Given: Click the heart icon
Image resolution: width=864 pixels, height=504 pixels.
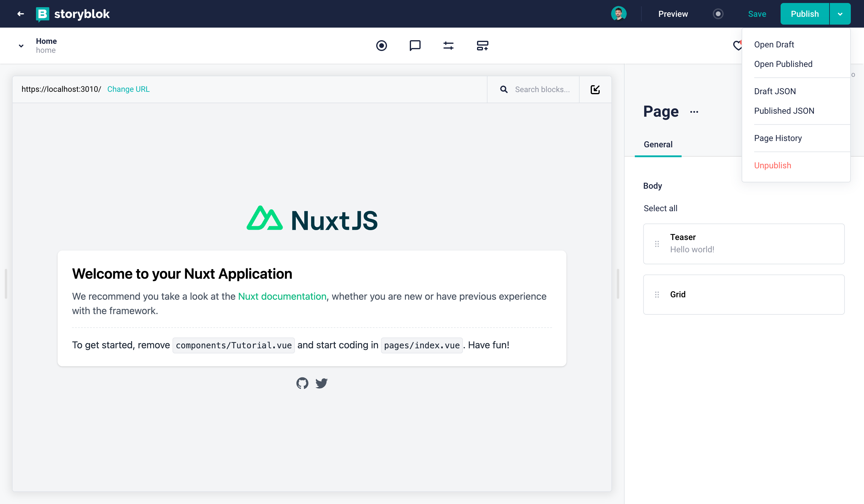Looking at the screenshot, I should coord(737,46).
